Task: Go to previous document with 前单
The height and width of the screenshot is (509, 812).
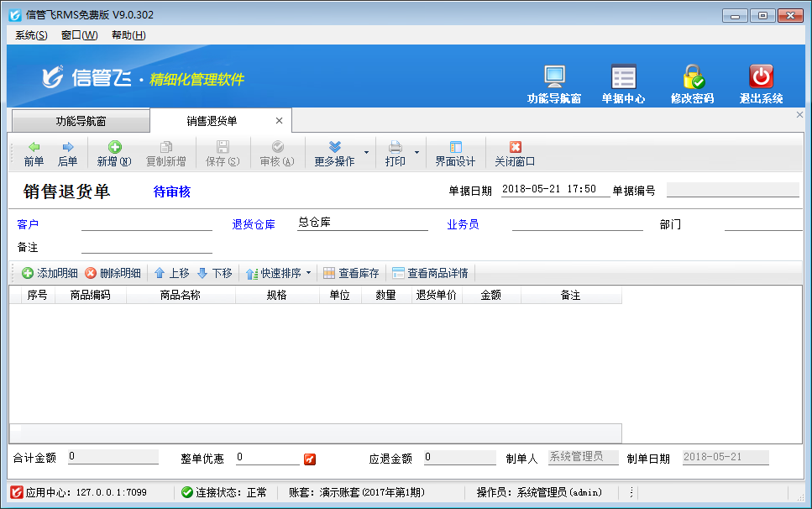Action: (34, 154)
